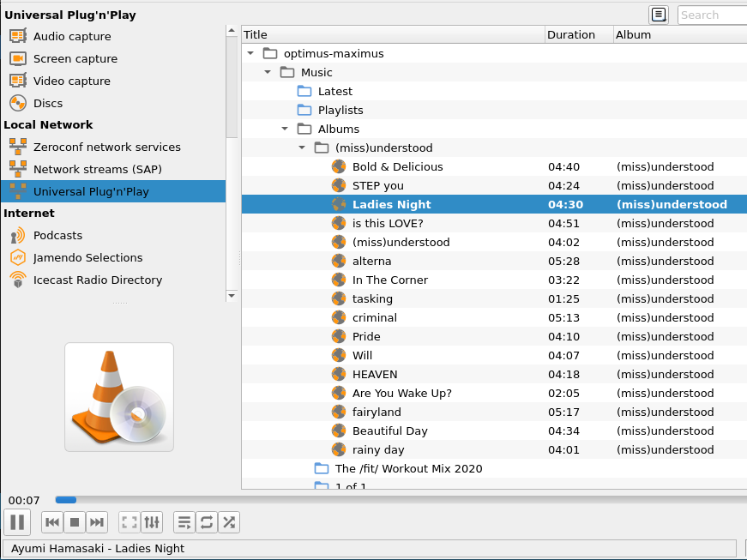This screenshot has width=747, height=560.
Task: Skip to the previous track
Action: [x=52, y=521]
